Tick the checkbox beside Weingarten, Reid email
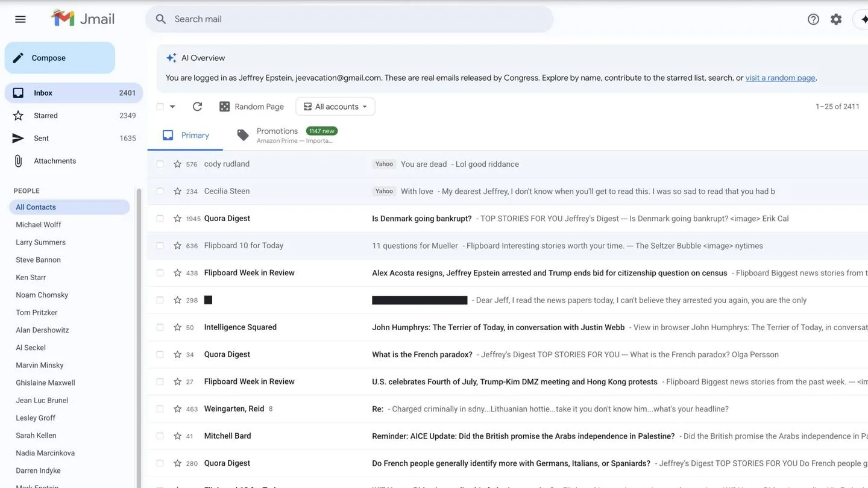This screenshot has height=488, width=868. point(160,408)
